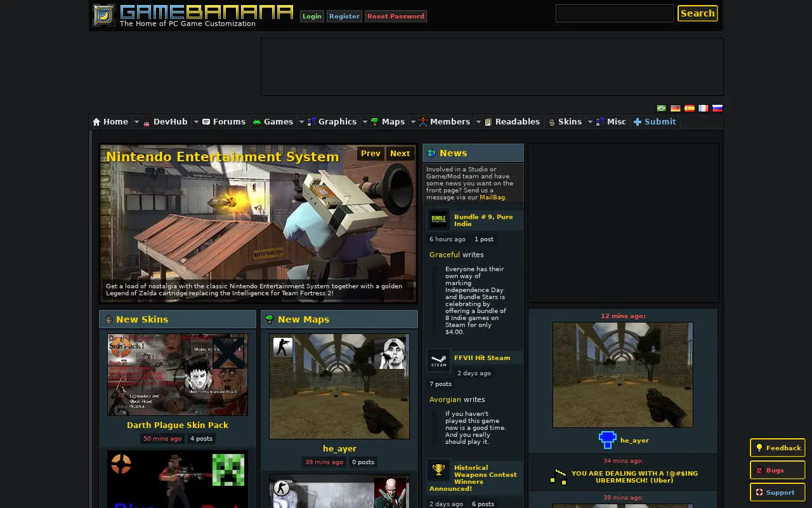Expand the dropdown arrow after DevHub
The image size is (812, 508).
click(196, 122)
